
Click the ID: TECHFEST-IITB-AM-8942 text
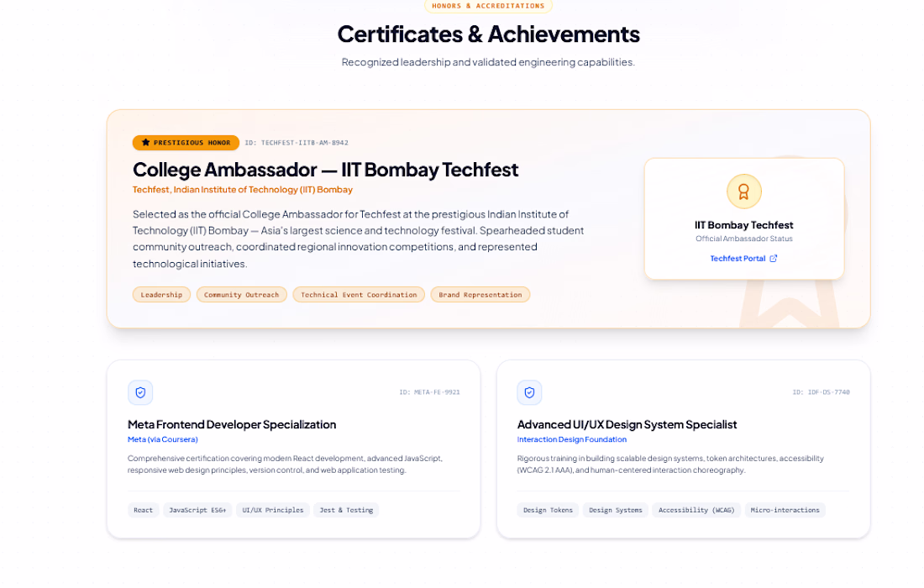(297, 143)
